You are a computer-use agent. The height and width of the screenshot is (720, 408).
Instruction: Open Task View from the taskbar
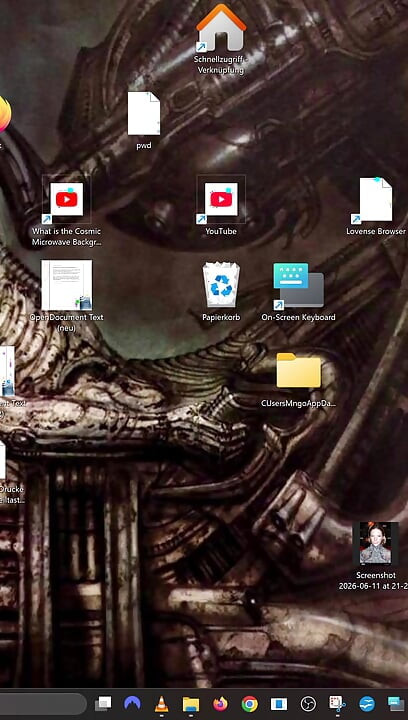(103, 703)
